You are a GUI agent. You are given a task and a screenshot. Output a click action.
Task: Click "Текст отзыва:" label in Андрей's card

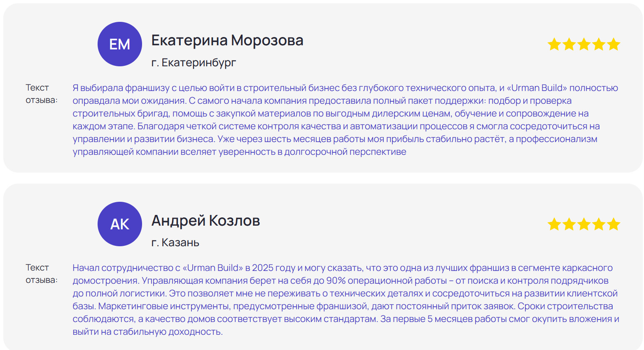tap(41, 274)
